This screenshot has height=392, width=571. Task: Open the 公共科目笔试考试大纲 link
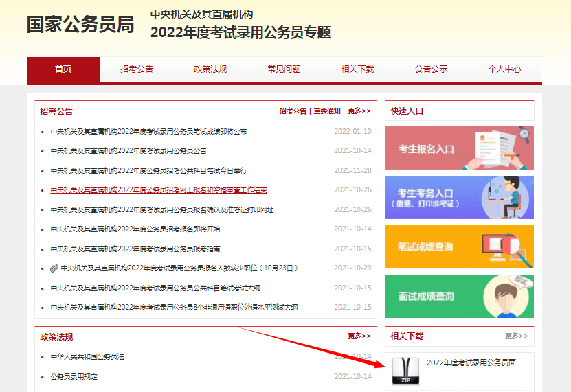(x=155, y=288)
